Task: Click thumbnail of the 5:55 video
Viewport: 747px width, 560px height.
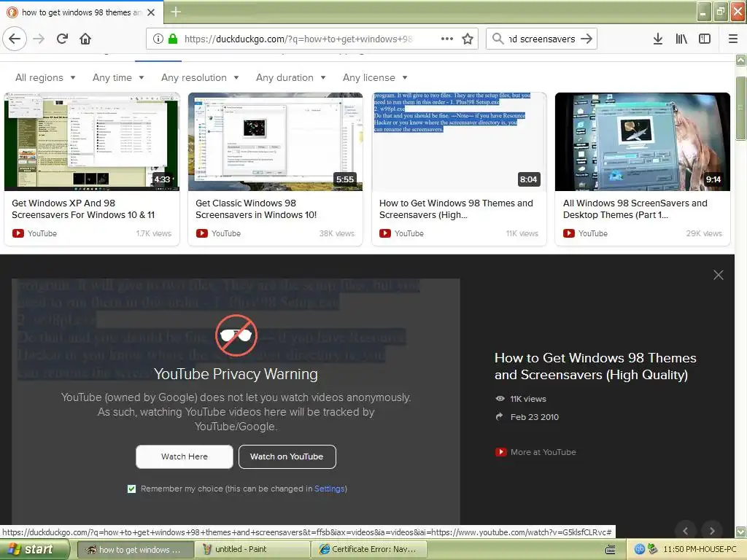Action: click(275, 142)
